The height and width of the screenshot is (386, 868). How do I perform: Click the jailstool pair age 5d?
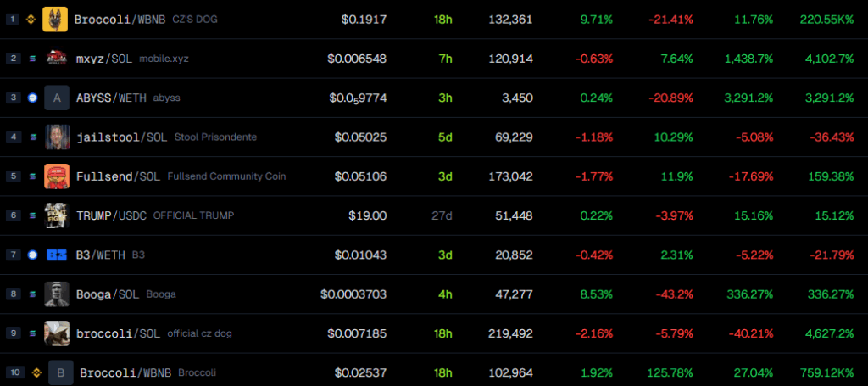click(x=445, y=137)
